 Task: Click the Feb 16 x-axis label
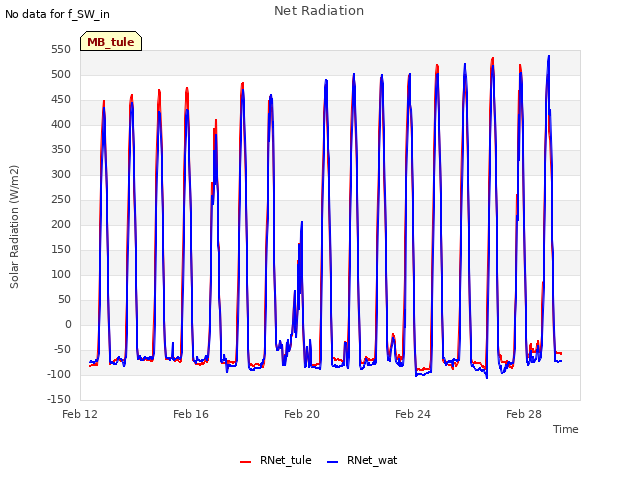pyautogui.click(x=191, y=414)
